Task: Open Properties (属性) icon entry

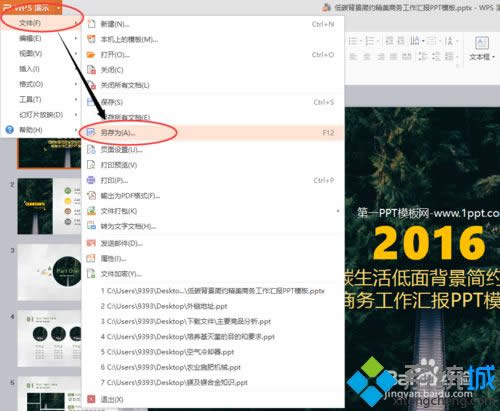Action: 91,258
